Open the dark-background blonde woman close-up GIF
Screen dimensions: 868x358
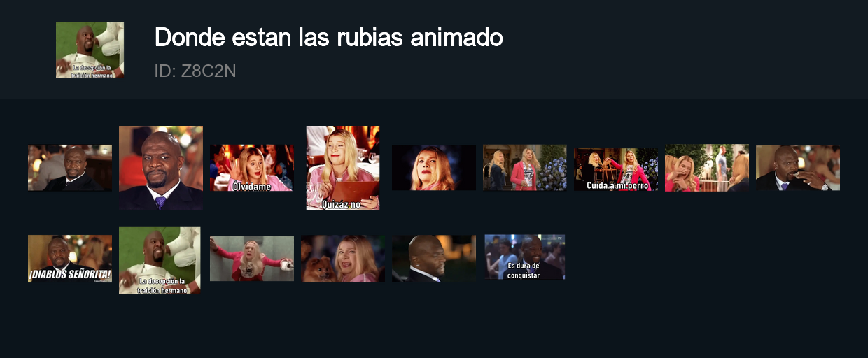click(434, 168)
